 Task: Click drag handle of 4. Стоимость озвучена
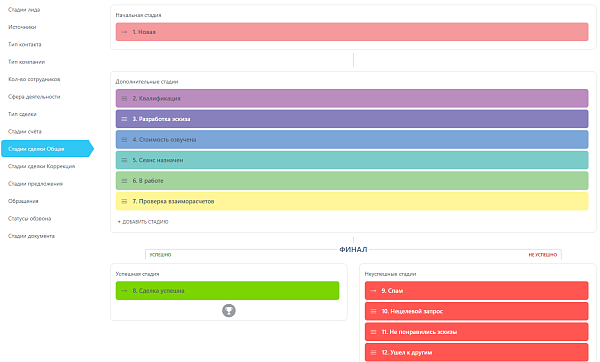pos(124,140)
